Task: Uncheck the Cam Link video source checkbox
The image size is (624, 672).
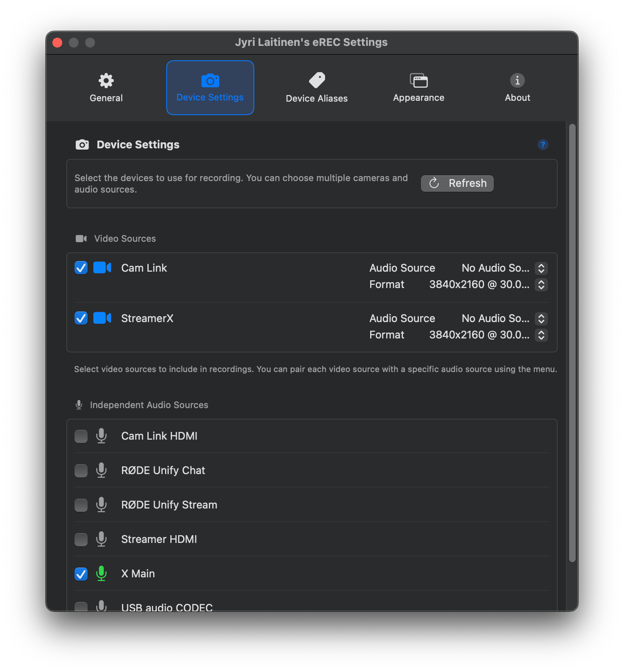Action: (81, 268)
